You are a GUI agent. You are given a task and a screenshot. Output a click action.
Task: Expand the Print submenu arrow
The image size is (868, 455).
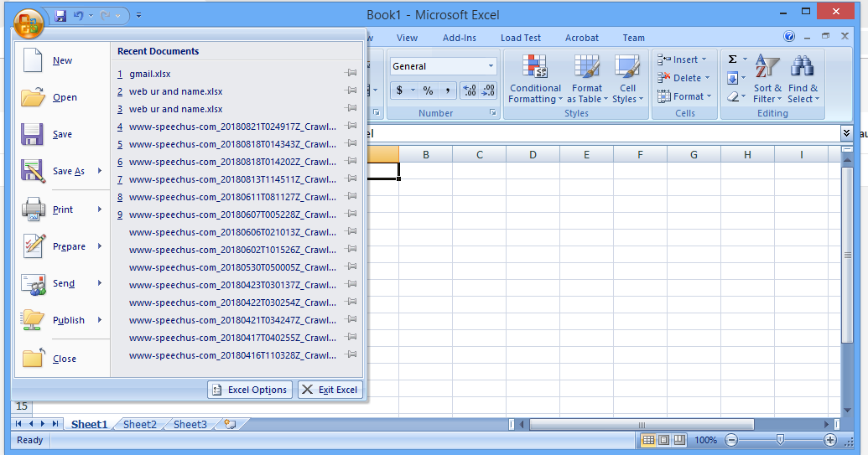click(100, 209)
